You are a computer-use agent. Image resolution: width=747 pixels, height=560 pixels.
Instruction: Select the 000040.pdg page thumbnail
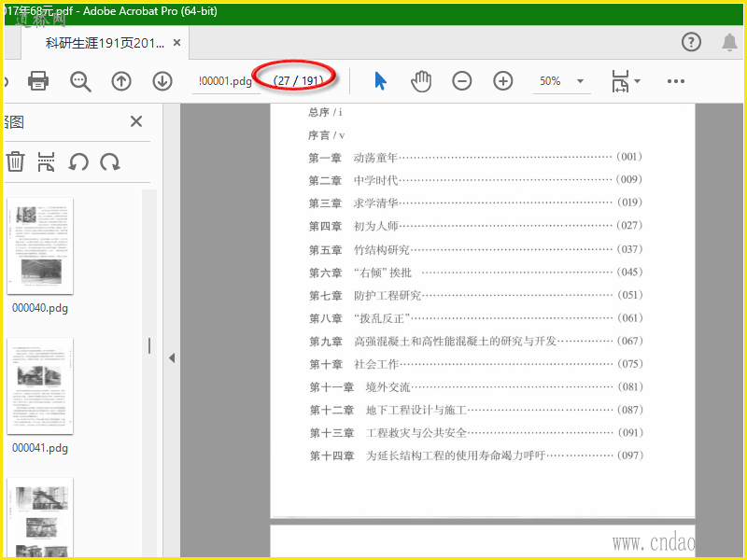coord(40,246)
